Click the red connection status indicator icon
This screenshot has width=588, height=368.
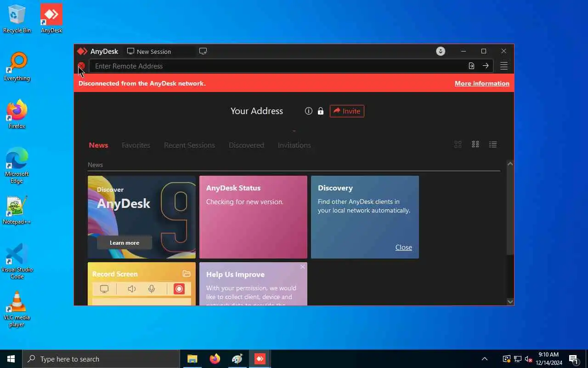coord(81,66)
